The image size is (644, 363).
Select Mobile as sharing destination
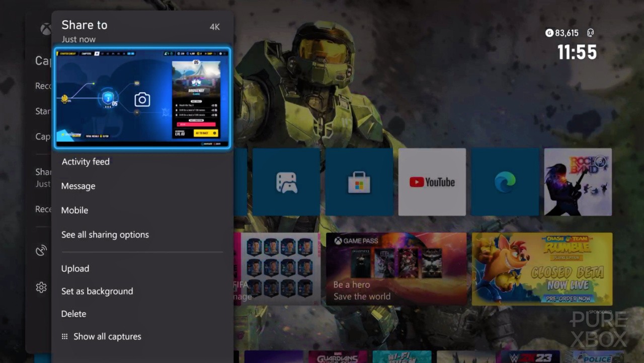(74, 210)
